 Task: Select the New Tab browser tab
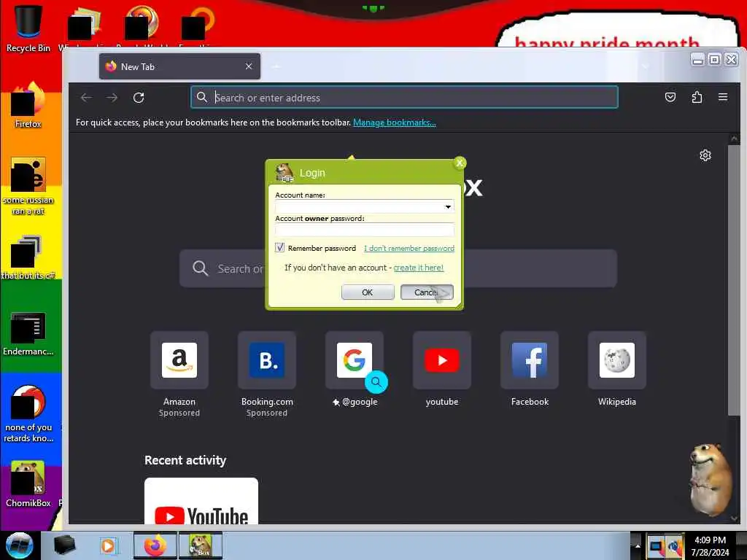[x=179, y=66]
